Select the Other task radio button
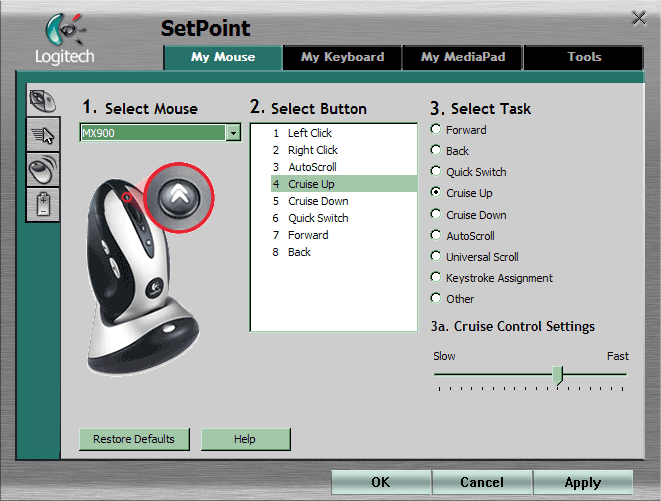 point(435,299)
